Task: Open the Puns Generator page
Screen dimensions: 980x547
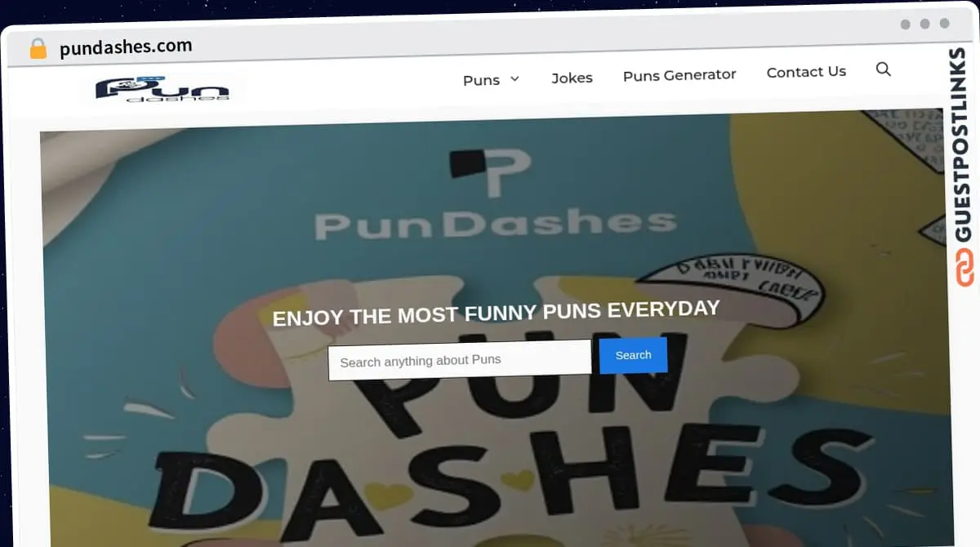Action: click(x=679, y=75)
